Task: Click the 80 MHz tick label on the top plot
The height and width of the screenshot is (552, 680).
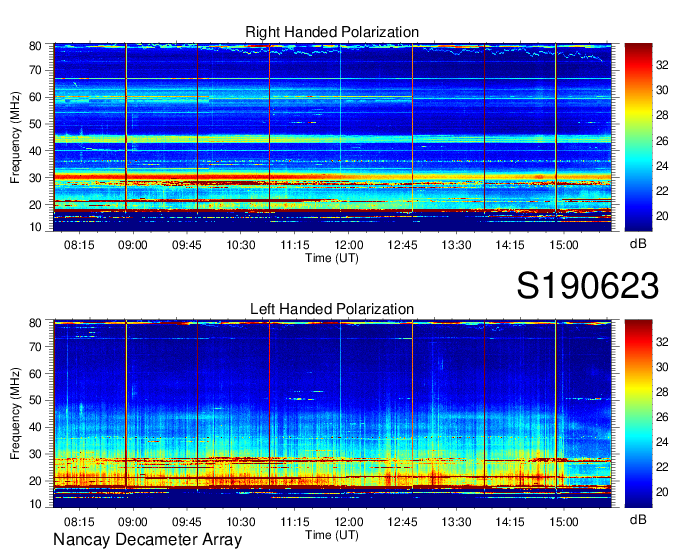Action: coord(35,46)
